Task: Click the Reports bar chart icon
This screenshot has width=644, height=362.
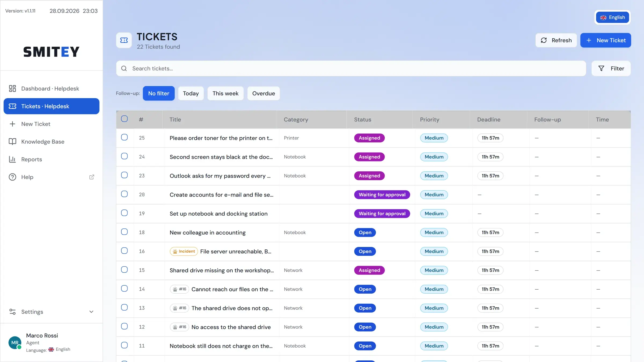Action: pos(12,159)
